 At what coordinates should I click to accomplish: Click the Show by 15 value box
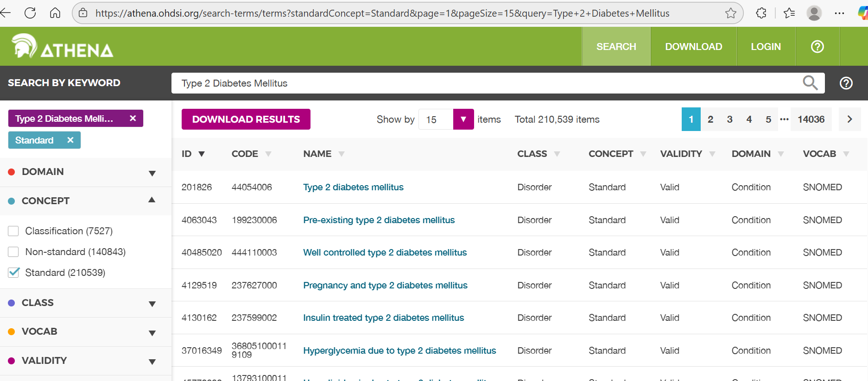click(x=436, y=119)
